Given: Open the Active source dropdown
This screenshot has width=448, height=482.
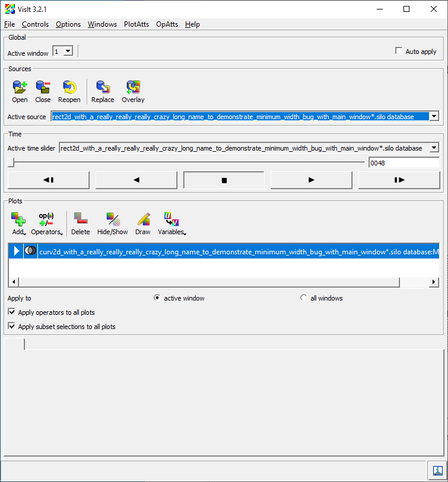Looking at the screenshot, I should 434,117.
